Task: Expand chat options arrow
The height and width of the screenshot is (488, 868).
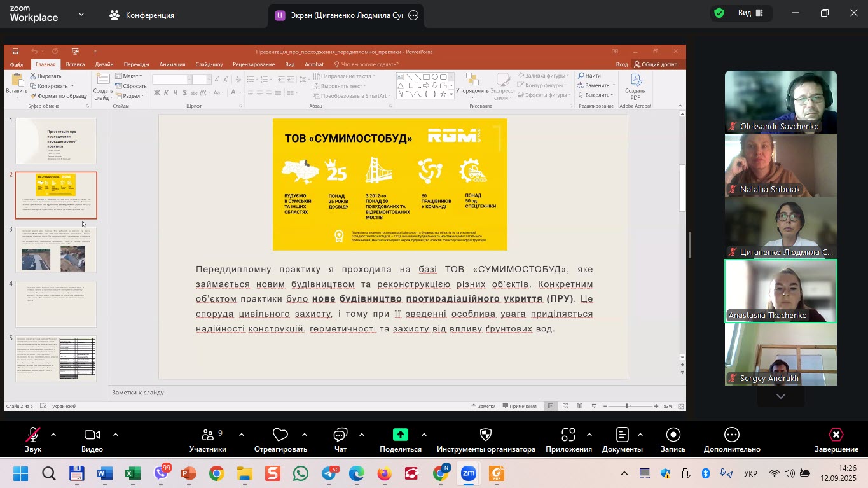Action: (361, 435)
